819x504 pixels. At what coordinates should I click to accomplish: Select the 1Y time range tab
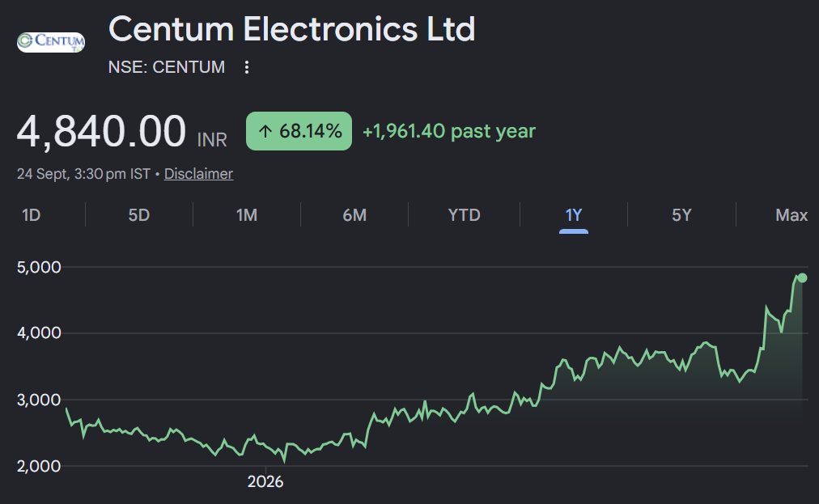[574, 214]
